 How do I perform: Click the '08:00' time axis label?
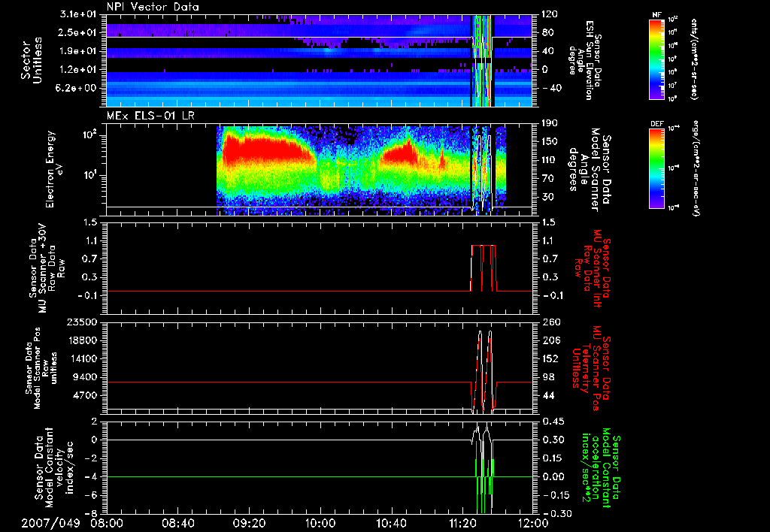(x=107, y=523)
